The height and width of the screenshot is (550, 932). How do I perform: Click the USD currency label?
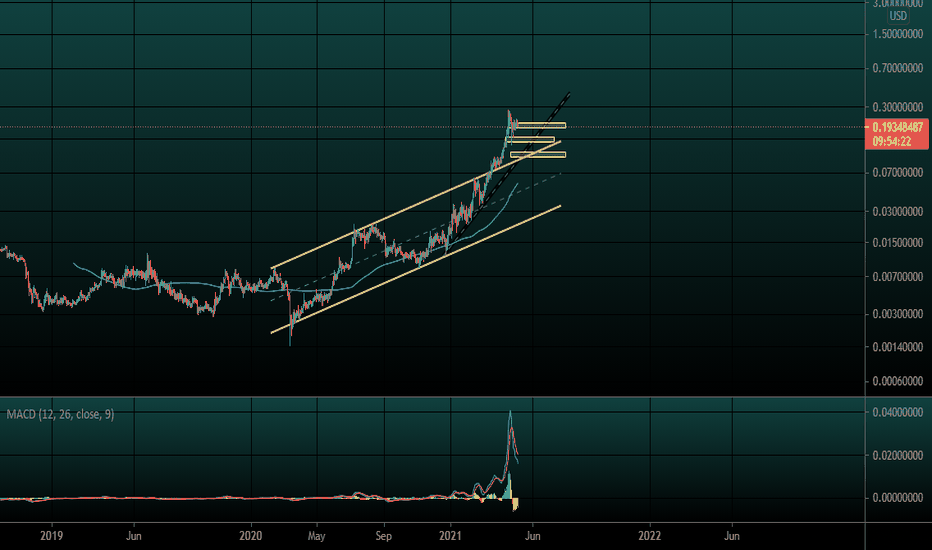tap(898, 16)
